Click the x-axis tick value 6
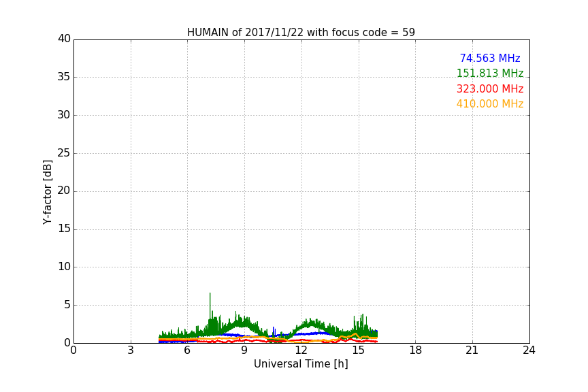This screenshot has width=588, height=392. click(187, 350)
